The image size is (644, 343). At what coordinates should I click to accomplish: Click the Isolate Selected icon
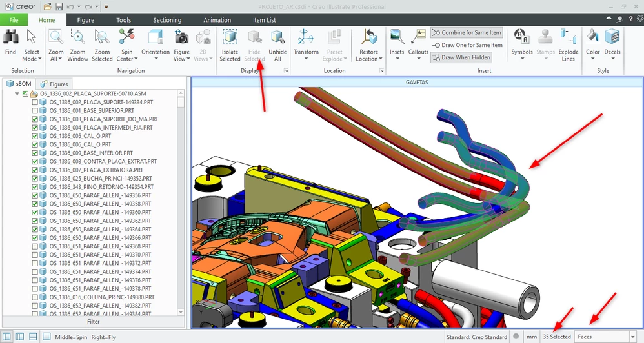[x=230, y=37]
